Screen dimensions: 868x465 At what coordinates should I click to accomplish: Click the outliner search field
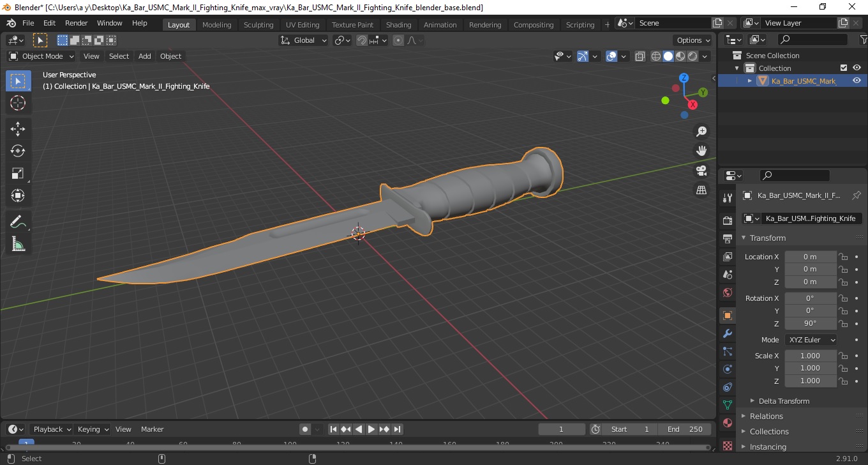pyautogui.click(x=812, y=40)
